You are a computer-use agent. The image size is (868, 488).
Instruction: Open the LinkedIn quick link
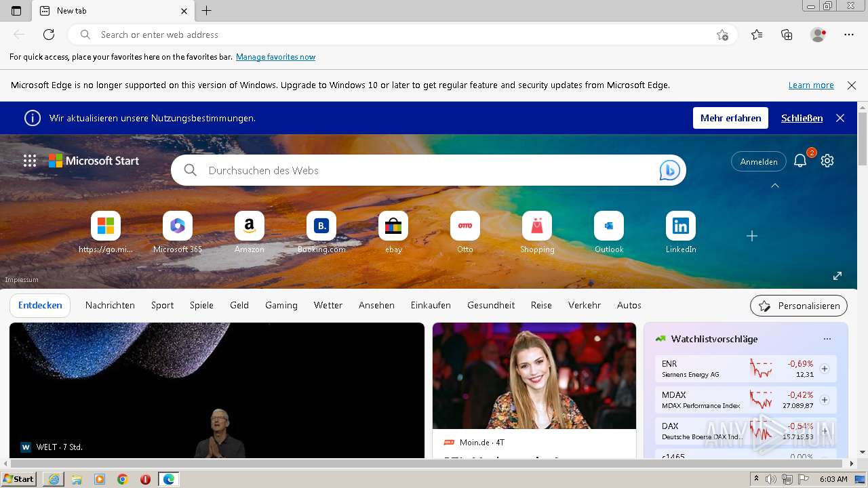point(681,232)
